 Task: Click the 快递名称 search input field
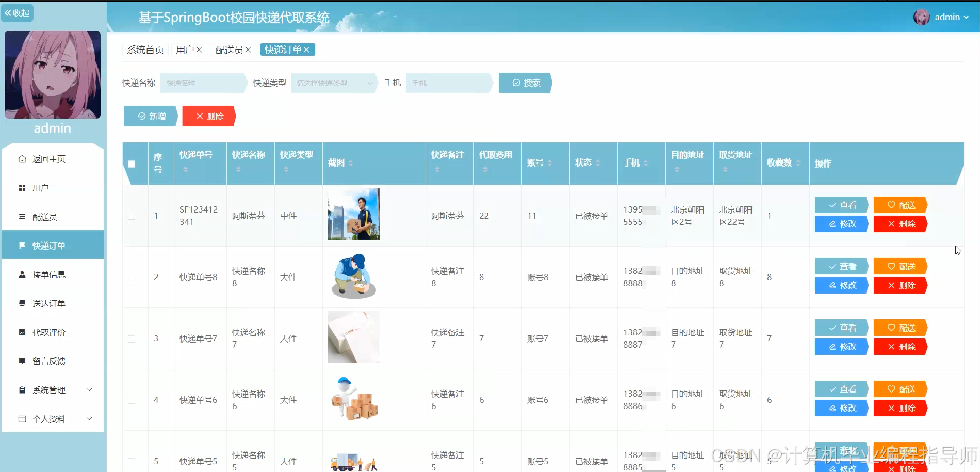point(201,83)
